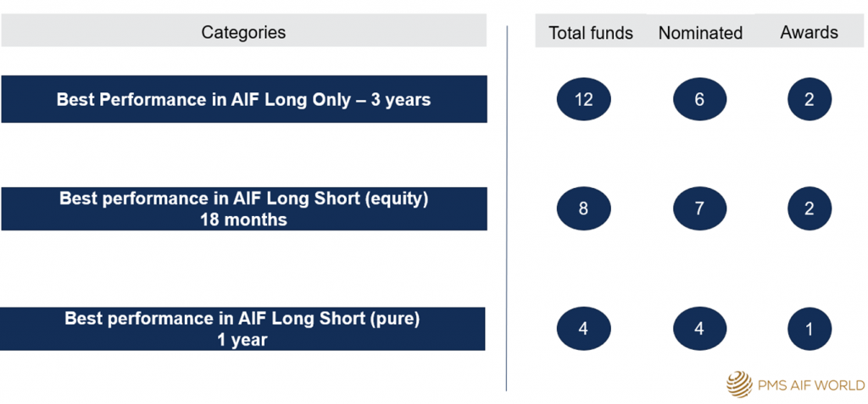Viewport: 868px width, 404px height.
Task: Click the PMS AIF WORLD globe logo
Action: (x=739, y=385)
